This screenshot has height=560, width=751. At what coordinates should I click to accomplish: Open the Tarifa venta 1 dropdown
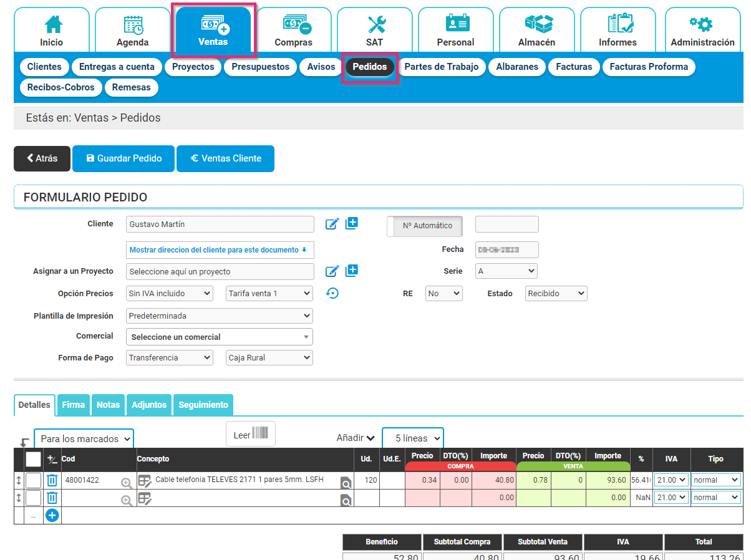(x=269, y=293)
